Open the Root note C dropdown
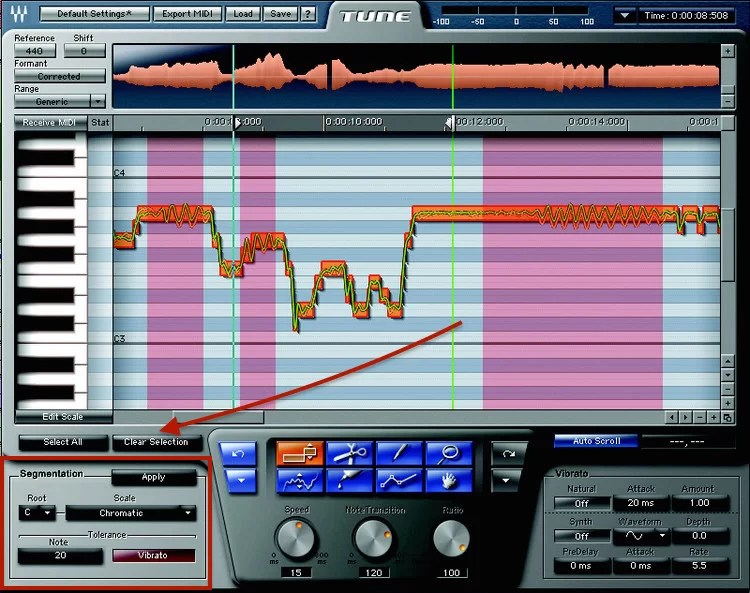Screen dimensions: 750x593 pos(37,513)
